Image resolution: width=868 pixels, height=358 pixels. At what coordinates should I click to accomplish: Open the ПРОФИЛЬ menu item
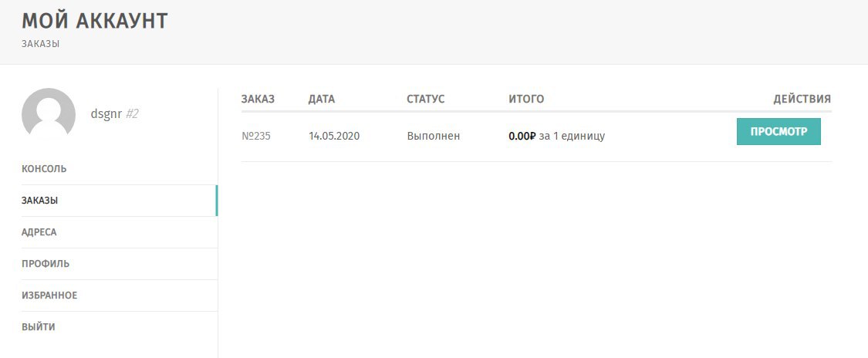[x=46, y=264]
